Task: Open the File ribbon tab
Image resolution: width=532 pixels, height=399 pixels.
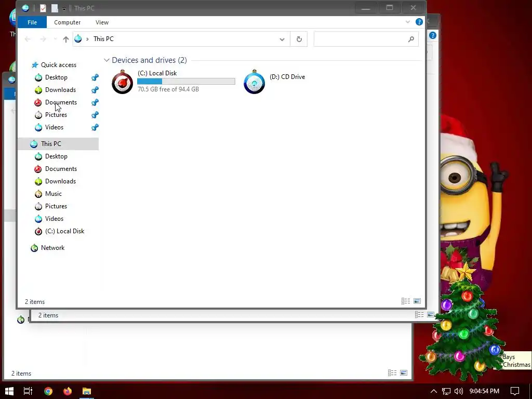Action: pos(32,22)
